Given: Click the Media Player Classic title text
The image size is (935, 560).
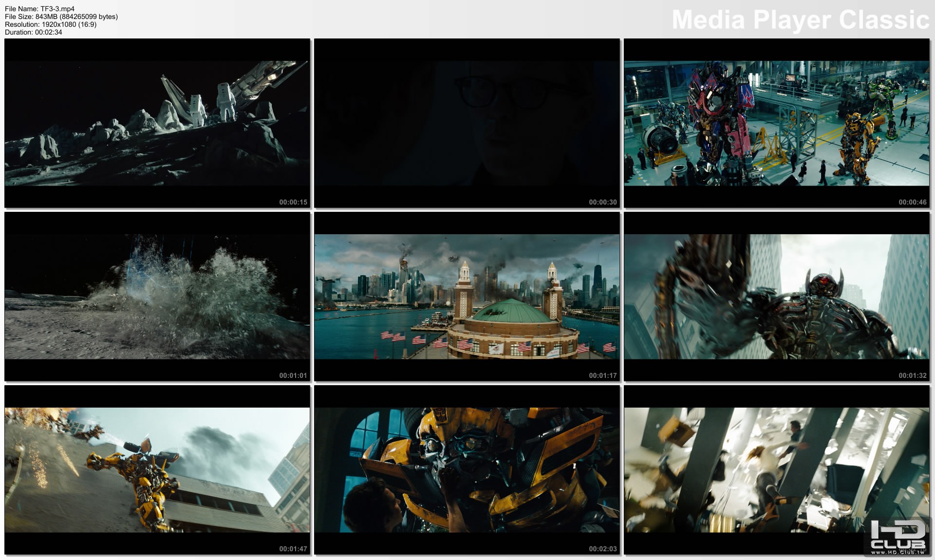Looking at the screenshot, I should tap(801, 20).
